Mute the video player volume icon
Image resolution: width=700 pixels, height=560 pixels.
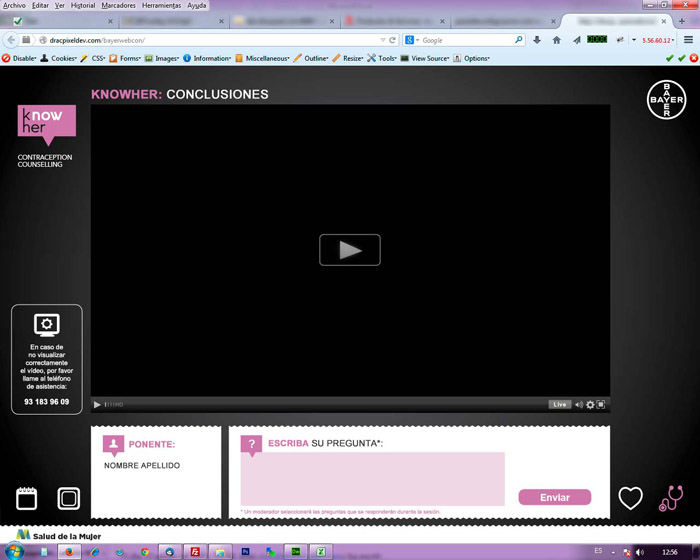click(579, 405)
